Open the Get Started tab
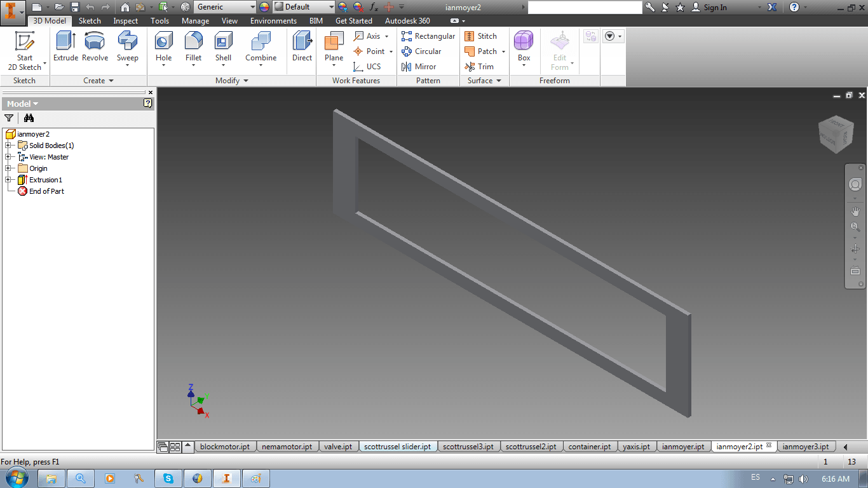868x488 pixels. tap(354, 21)
